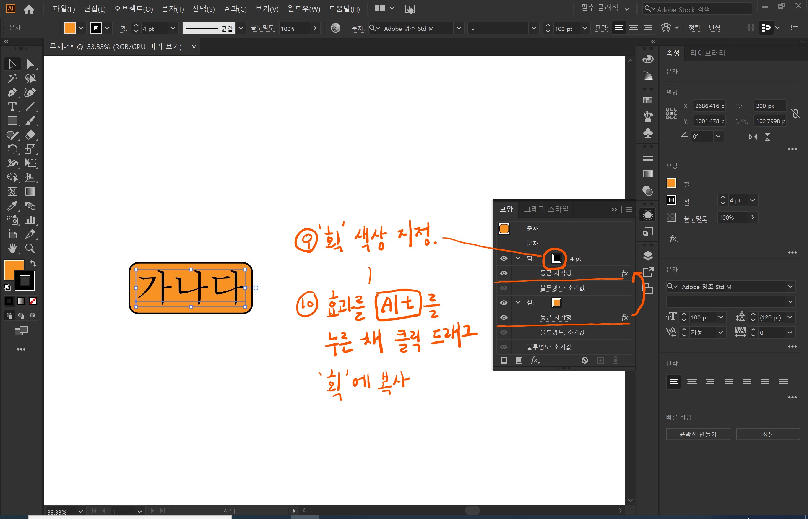This screenshot has height=519, width=812.
Task: Hide the 둥근 사각형 fill effect
Action: point(504,317)
